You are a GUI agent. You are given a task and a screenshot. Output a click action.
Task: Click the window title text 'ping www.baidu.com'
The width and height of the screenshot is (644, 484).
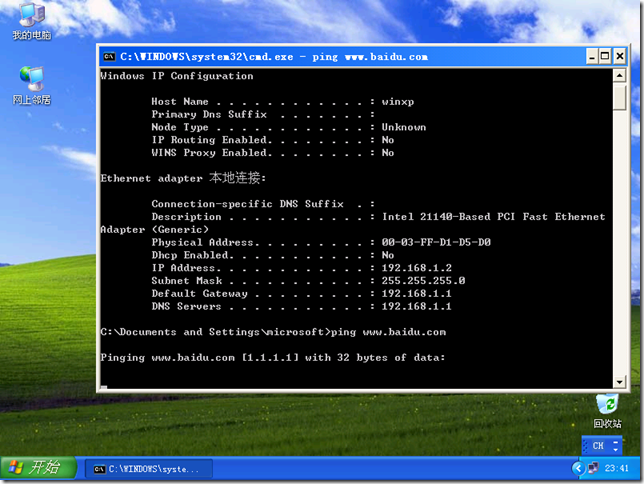[370, 57]
